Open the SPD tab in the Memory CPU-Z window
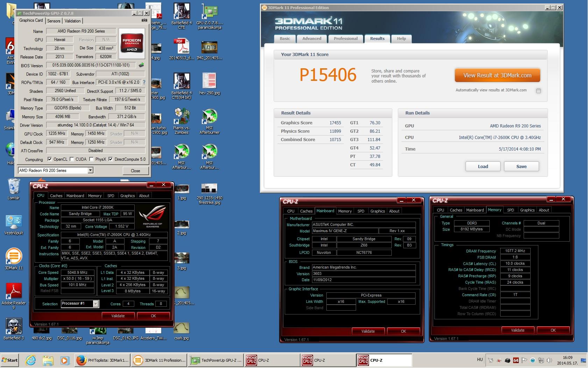The image size is (588, 368). [511, 210]
